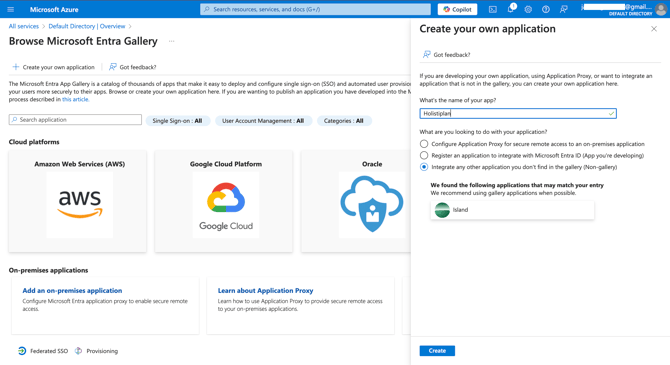Open the Azure portal hamburger menu

pos(11,9)
